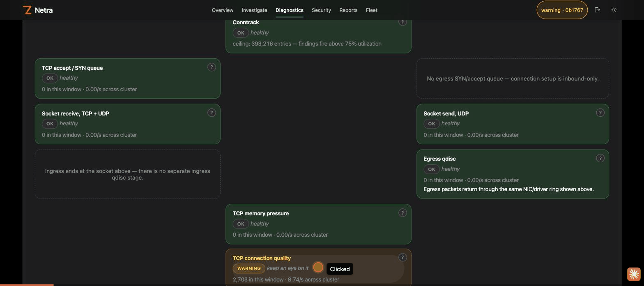
Task: Open help for TCP memory pressure
Action: pos(402,212)
